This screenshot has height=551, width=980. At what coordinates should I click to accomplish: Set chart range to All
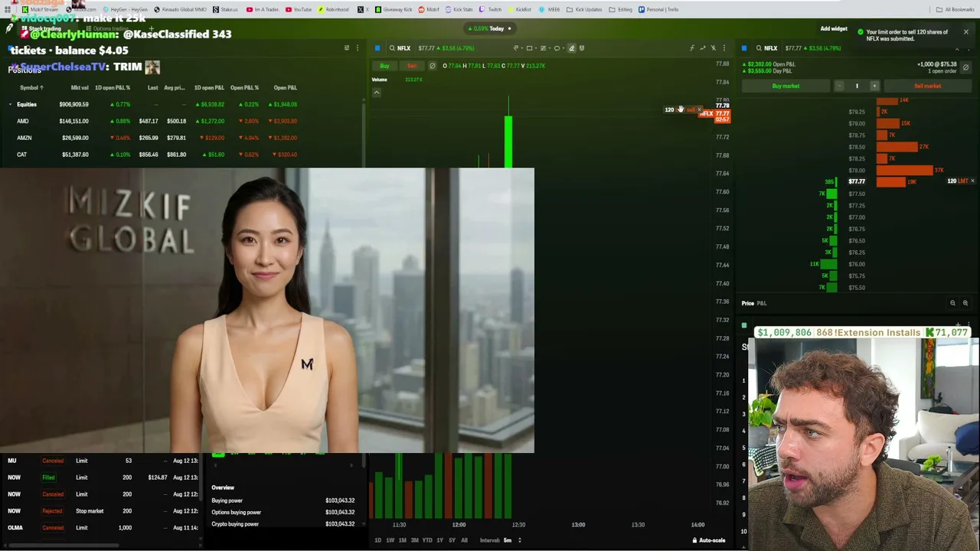pyautogui.click(x=464, y=540)
